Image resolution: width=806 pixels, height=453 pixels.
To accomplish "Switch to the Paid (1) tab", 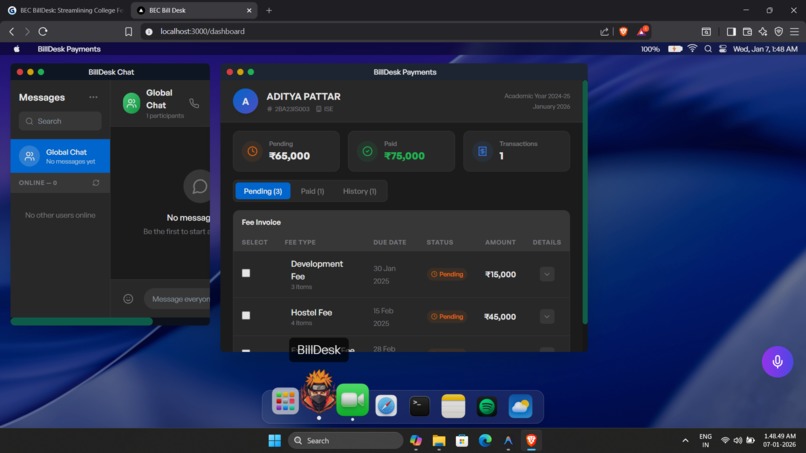I will pos(313,191).
